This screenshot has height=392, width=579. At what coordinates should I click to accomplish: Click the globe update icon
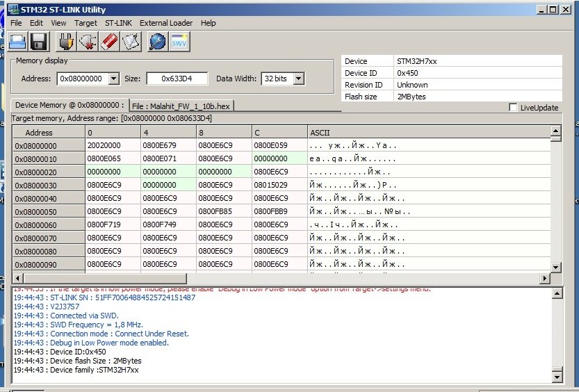coord(158,41)
